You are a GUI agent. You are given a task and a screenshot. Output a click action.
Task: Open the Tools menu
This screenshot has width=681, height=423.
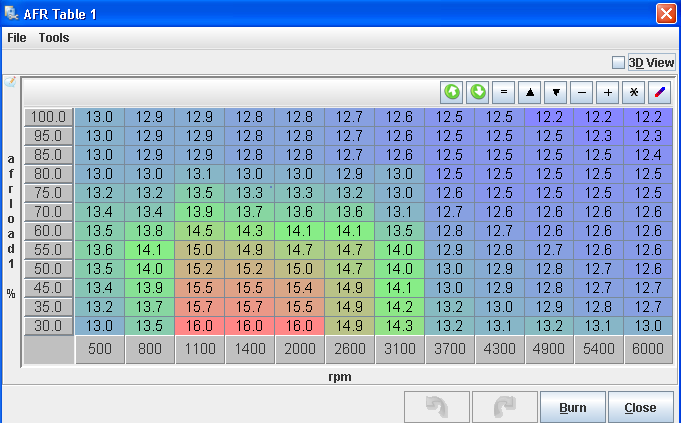click(x=54, y=37)
